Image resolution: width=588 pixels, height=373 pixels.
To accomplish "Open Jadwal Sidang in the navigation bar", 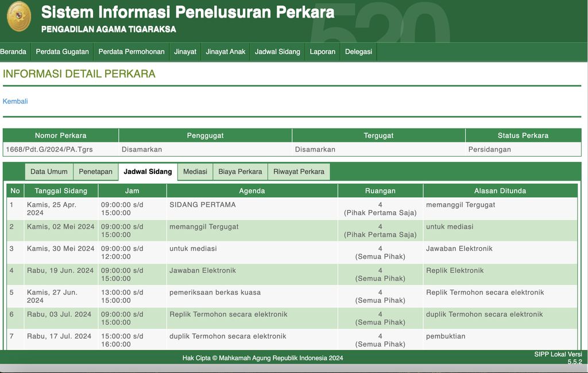I will pyautogui.click(x=277, y=52).
